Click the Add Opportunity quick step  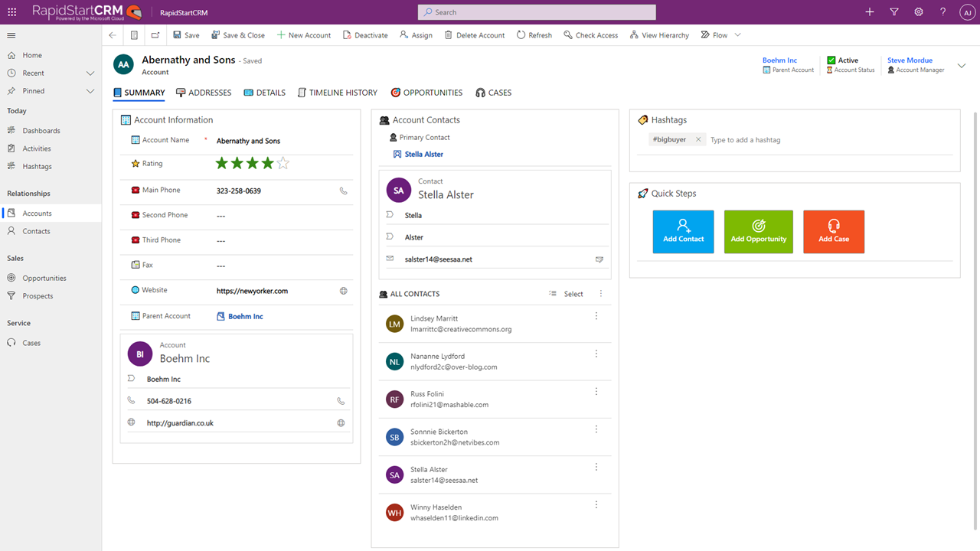[758, 231]
